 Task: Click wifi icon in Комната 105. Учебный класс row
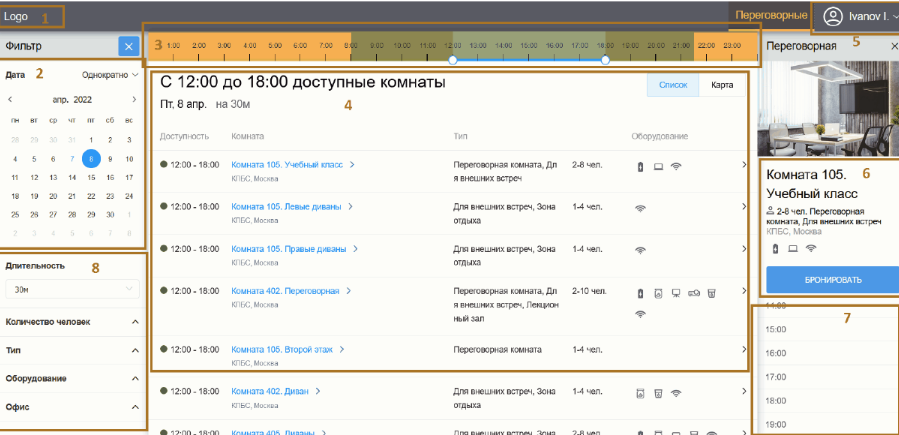click(x=676, y=166)
